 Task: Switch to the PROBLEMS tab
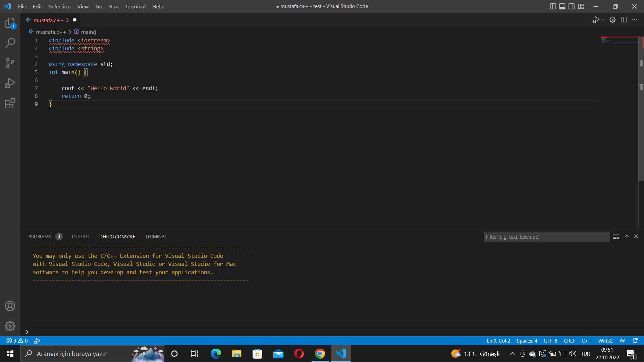(x=40, y=237)
